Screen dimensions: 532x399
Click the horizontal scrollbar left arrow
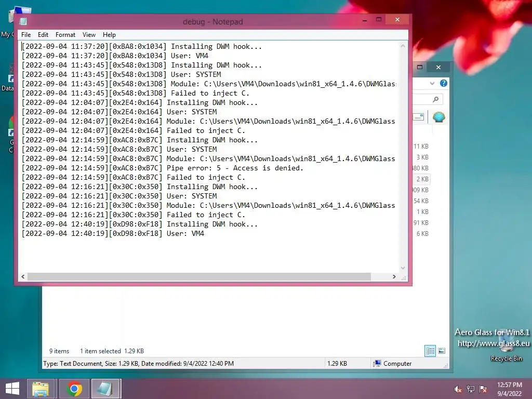point(23,276)
